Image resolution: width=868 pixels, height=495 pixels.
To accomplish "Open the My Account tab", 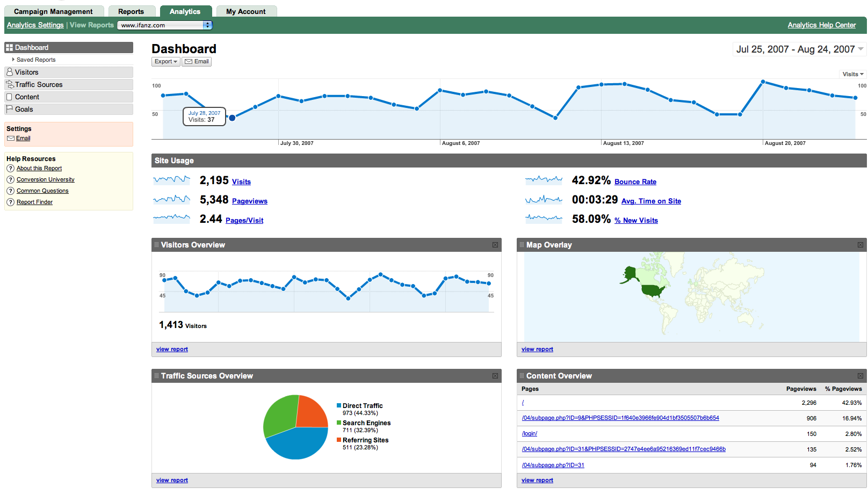I will pyautogui.click(x=245, y=11).
